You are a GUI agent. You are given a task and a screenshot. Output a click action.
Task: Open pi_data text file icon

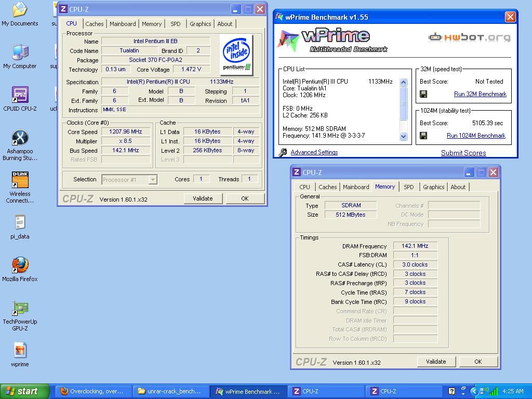pos(20,227)
